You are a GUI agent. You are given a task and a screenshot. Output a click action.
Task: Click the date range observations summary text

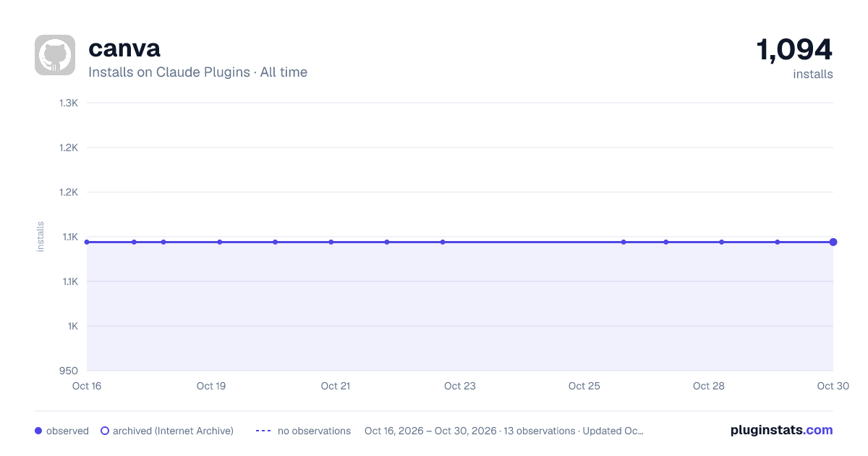click(504, 431)
